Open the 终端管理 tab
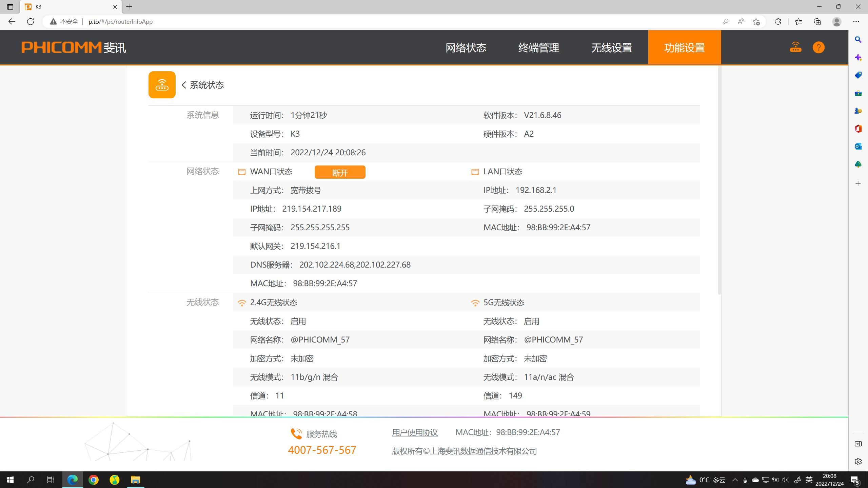 tap(539, 47)
